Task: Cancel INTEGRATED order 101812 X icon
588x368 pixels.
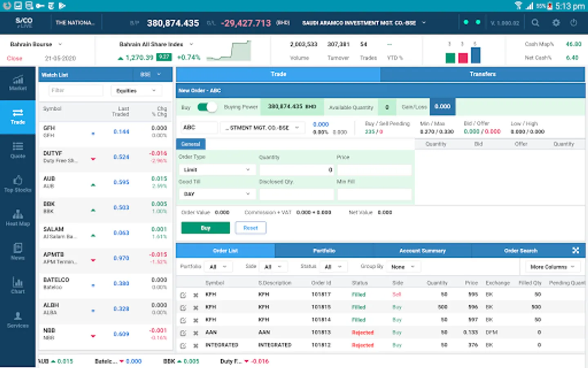Action: point(196,346)
